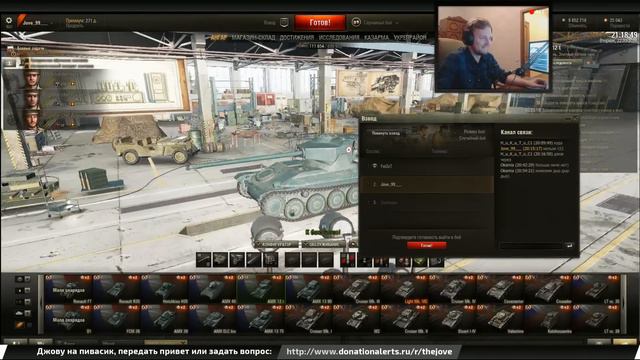Go to the КАЗАРМА tab

[x=376, y=38]
